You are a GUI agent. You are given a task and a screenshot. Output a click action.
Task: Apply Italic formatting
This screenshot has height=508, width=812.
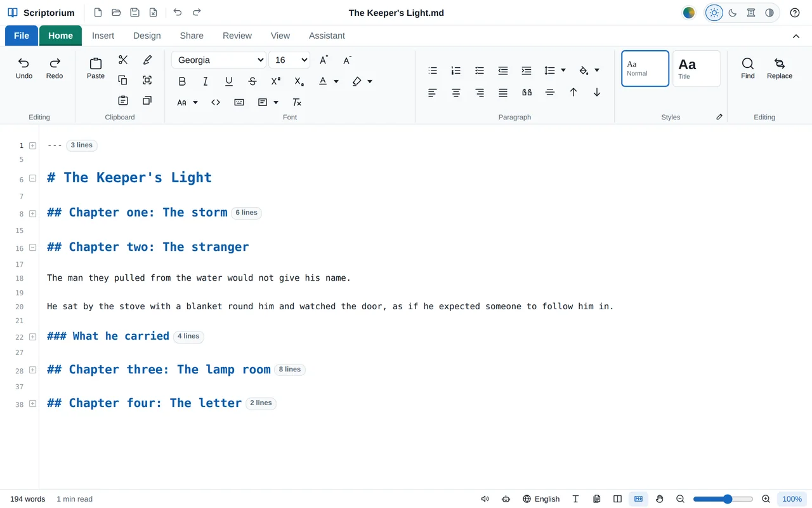206,81
